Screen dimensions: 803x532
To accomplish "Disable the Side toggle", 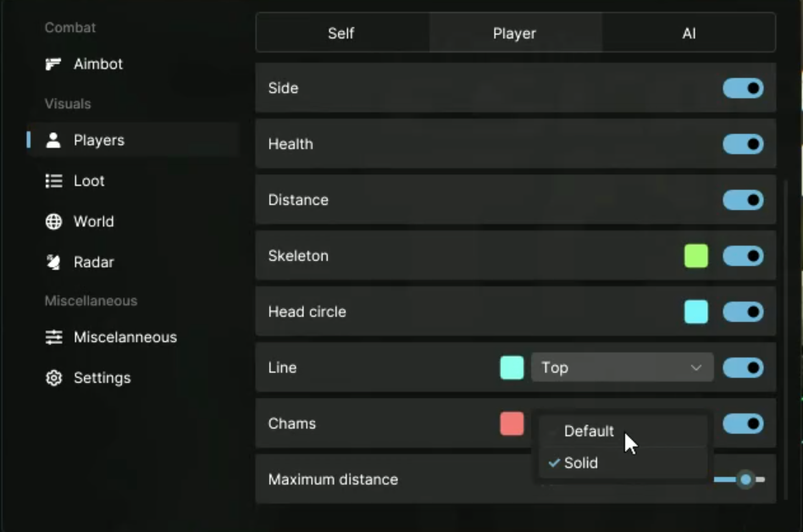I will click(x=743, y=88).
